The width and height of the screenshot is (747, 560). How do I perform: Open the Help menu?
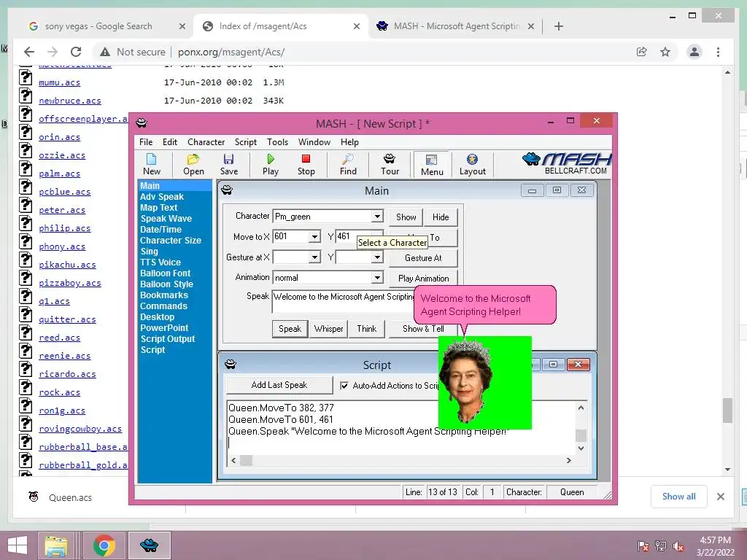[x=349, y=142]
